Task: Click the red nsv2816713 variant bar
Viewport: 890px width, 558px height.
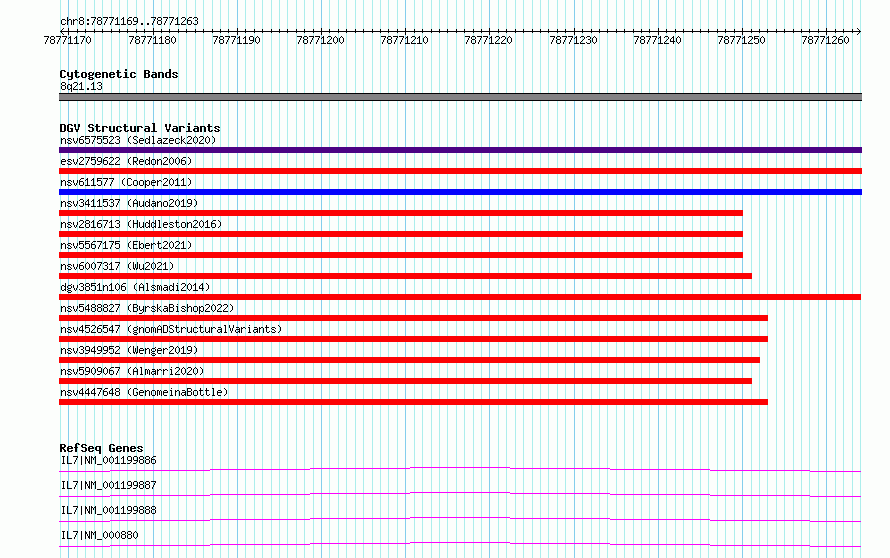Action: pyautogui.click(x=401, y=234)
